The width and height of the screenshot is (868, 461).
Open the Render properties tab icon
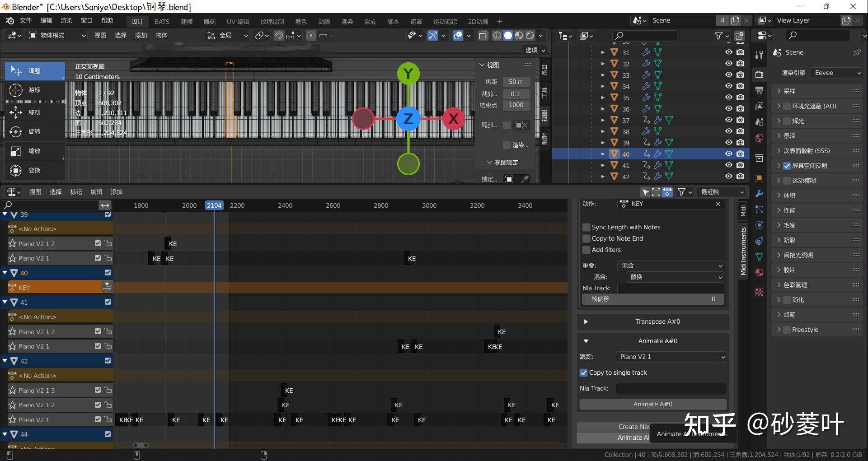coord(759,75)
